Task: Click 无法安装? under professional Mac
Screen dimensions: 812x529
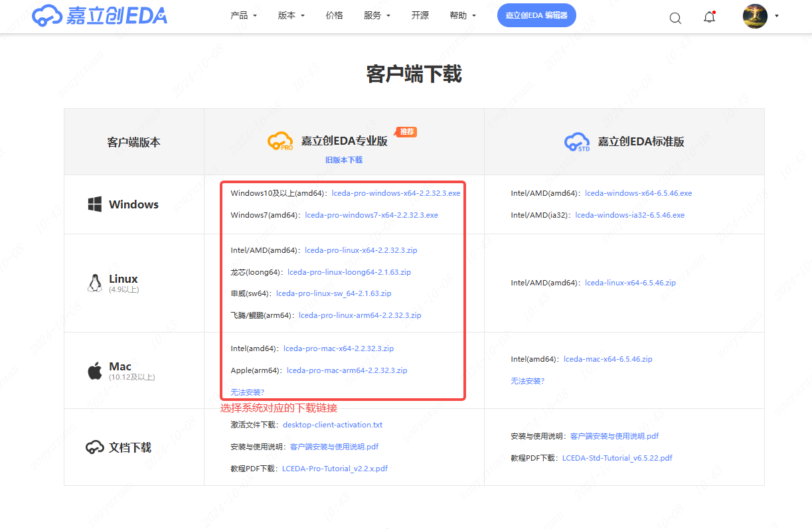Action: pyautogui.click(x=248, y=392)
